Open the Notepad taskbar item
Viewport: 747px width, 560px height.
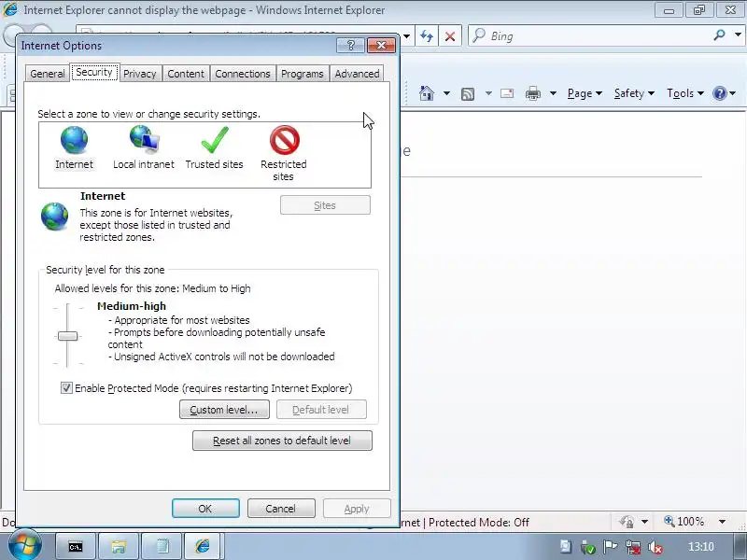pos(162,547)
